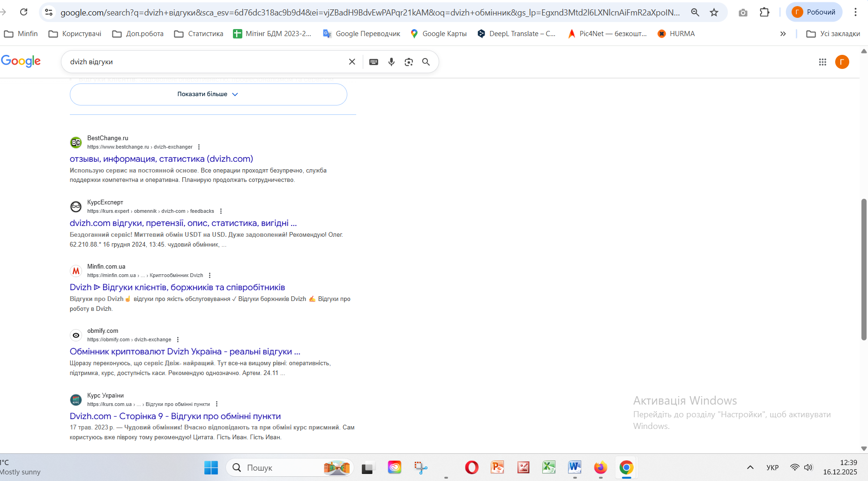
Task: Switch to Chrome in the taskbar
Action: coord(626,467)
